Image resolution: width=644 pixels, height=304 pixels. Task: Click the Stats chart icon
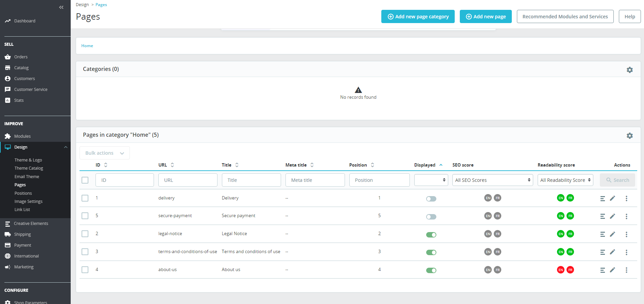[7, 100]
